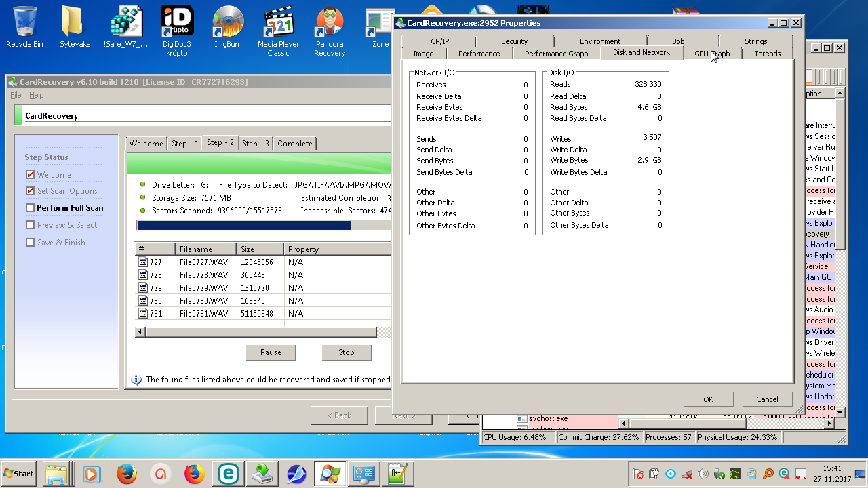
Task: Select the Complete tab in CardRecovery
Action: [295, 144]
